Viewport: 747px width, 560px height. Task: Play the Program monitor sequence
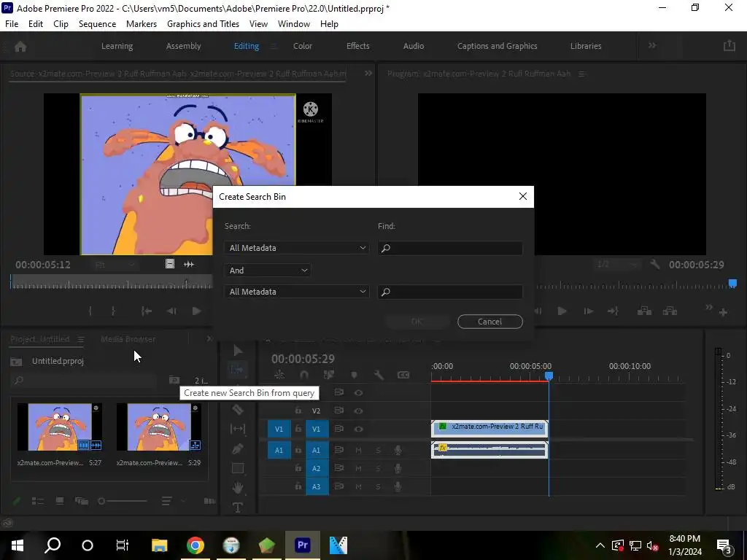[x=562, y=311]
